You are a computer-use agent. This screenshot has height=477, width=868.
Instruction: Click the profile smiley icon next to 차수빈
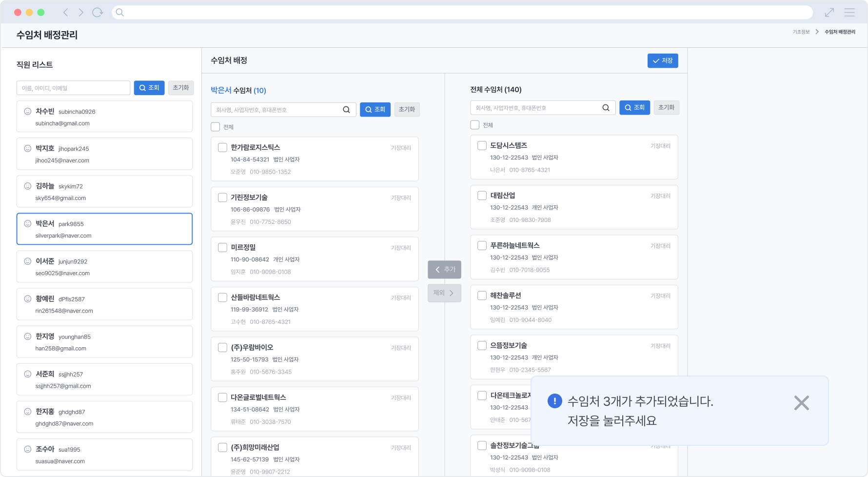(27, 112)
